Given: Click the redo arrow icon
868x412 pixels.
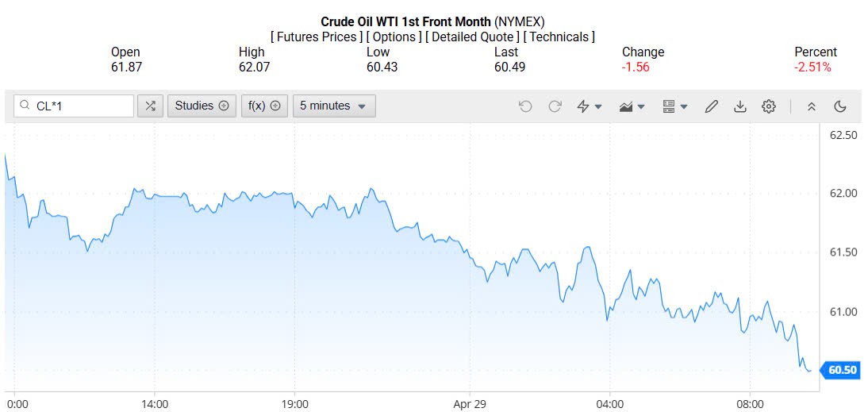Looking at the screenshot, I should 555,106.
